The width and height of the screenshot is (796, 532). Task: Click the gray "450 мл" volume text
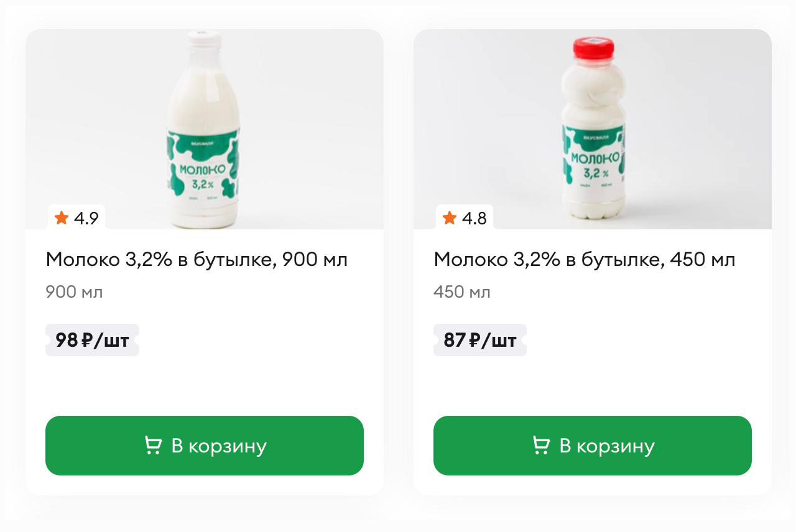[x=462, y=292]
